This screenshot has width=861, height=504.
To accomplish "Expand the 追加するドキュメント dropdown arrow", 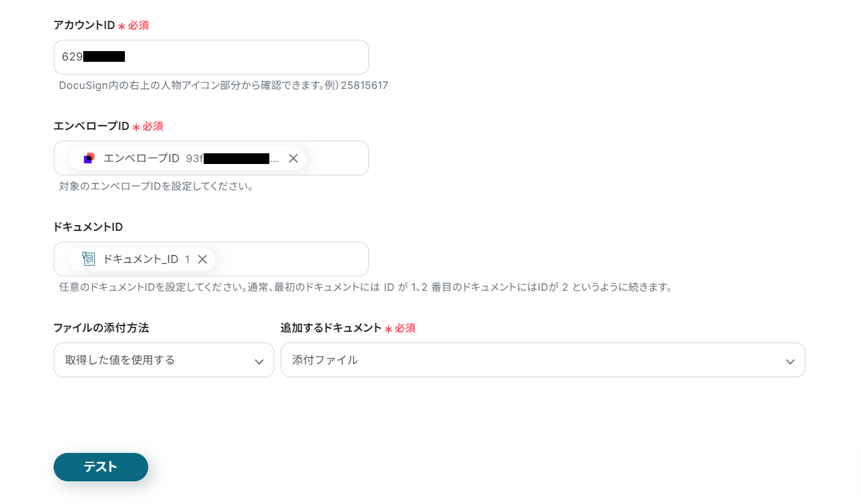I will click(x=790, y=361).
